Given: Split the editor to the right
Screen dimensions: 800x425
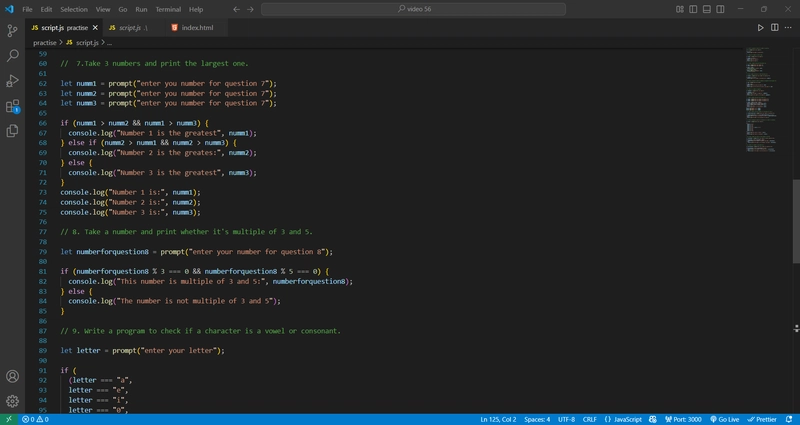Looking at the screenshot, I should 774,28.
